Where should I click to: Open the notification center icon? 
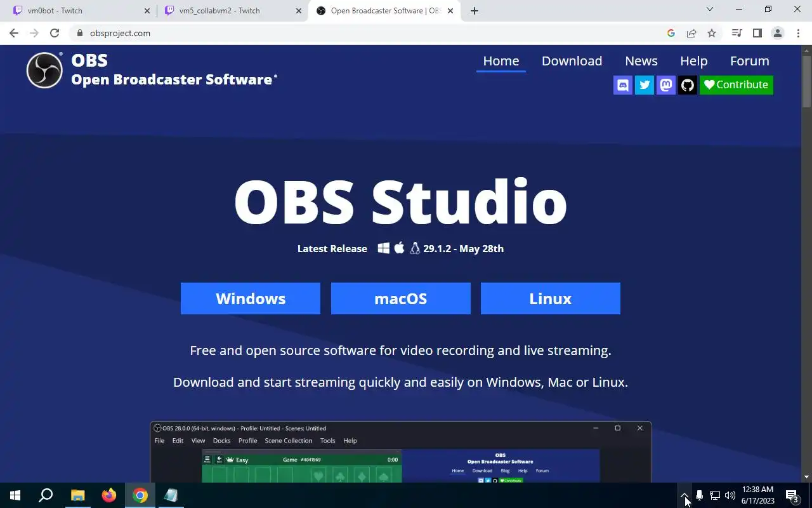(x=792, y=495)
